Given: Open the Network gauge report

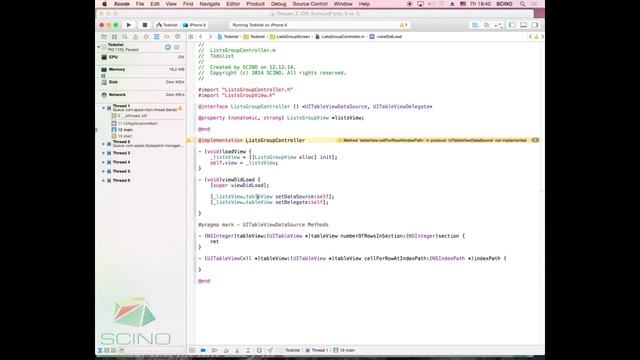Looking at the screenshot, I should tap(142, 95).
